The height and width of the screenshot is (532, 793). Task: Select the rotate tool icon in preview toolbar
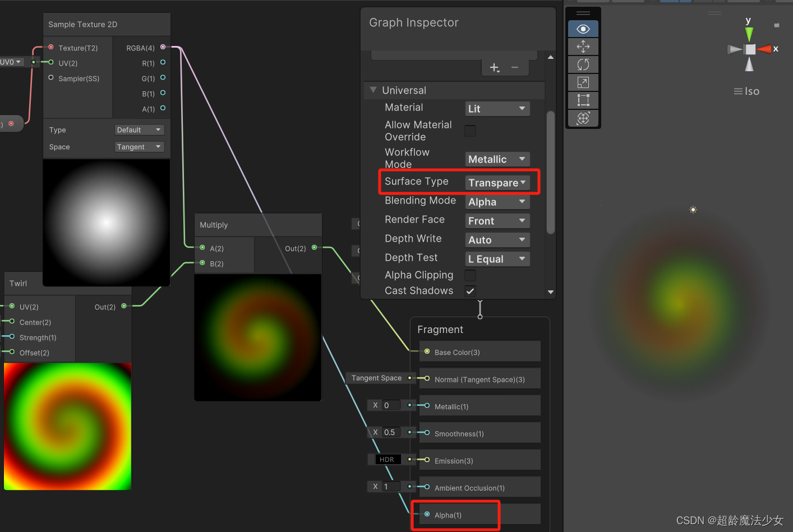[583, 64]
